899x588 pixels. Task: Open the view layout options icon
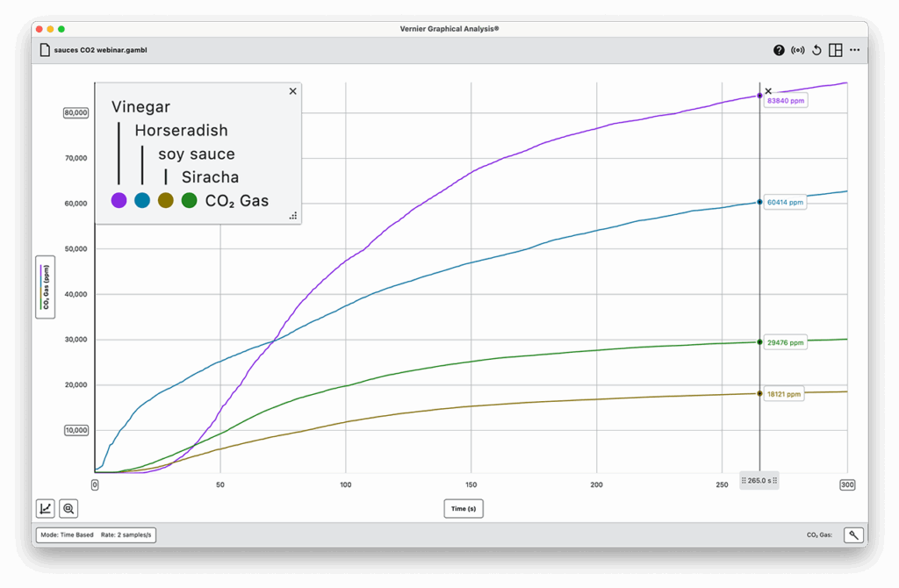(x=836, y=50)
